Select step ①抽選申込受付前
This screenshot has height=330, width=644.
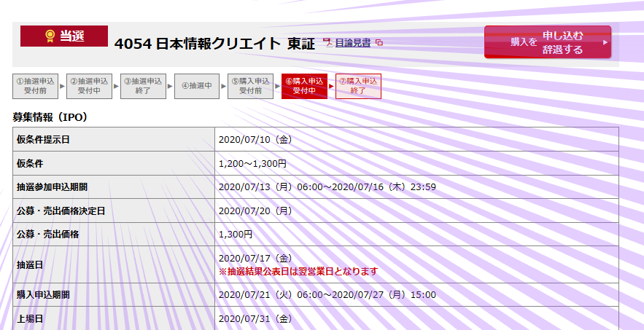35,86
